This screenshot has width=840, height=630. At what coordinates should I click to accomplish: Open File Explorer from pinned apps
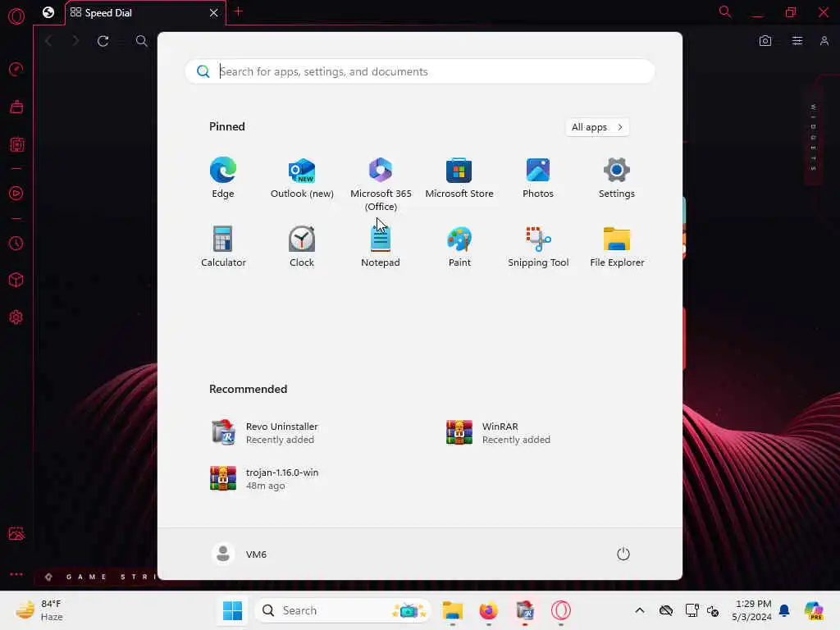(x=617, y=246)
